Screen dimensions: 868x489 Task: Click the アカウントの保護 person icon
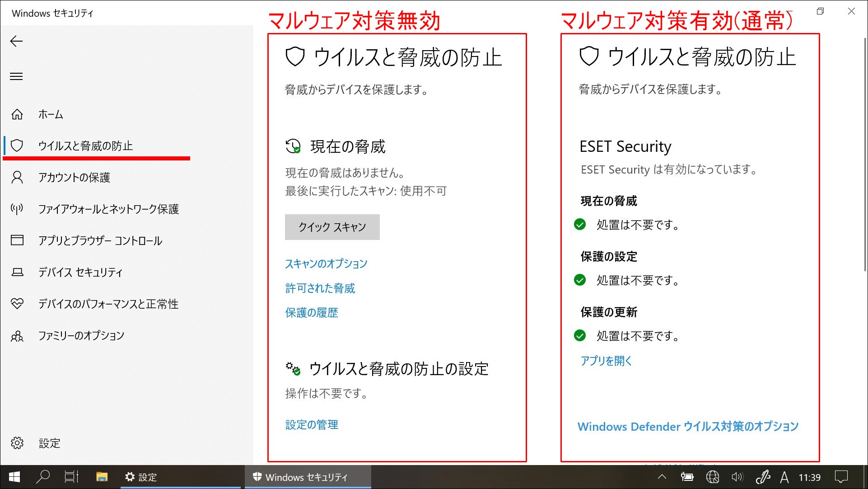coord(16,177)
